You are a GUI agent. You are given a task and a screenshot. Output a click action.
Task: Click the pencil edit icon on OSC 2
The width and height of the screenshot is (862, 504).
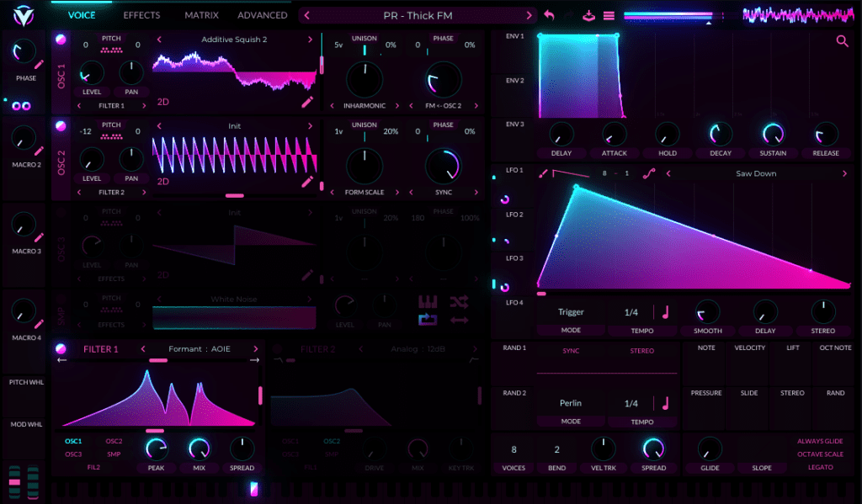coord(308,181)
